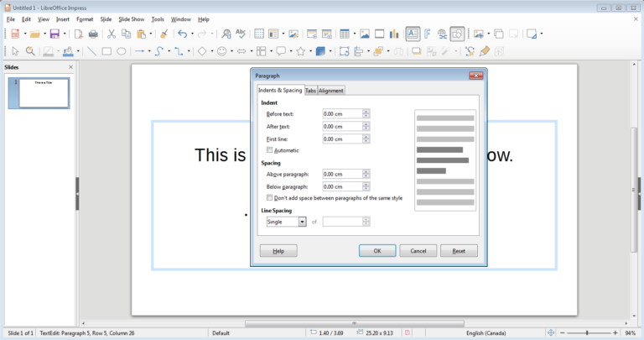
Task: Check 'Don't add space between paragraphs' option
Action: [x=269, y=198]
